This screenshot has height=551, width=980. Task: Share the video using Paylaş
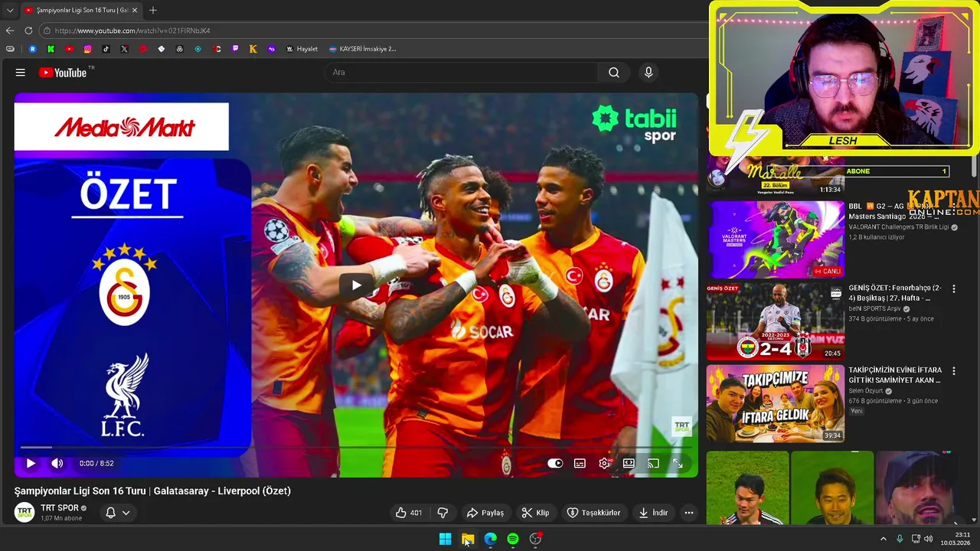pyautogui.click(x=485, y=513)
